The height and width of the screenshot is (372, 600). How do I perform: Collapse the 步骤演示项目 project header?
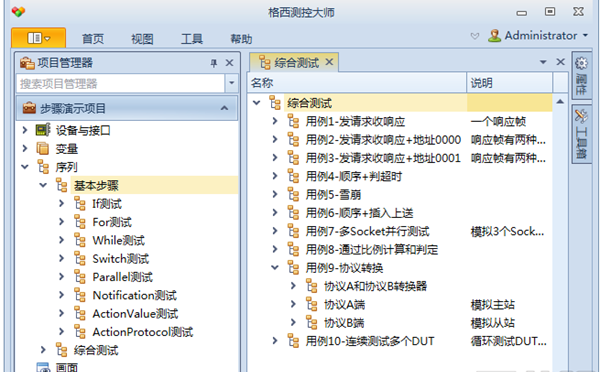(x=224, y=108)
